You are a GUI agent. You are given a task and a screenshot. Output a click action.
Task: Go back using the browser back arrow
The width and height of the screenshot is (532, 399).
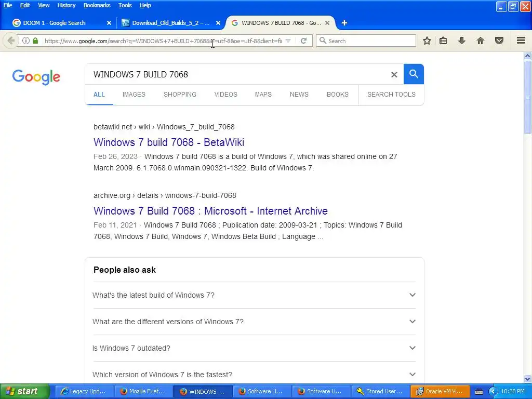11,41
